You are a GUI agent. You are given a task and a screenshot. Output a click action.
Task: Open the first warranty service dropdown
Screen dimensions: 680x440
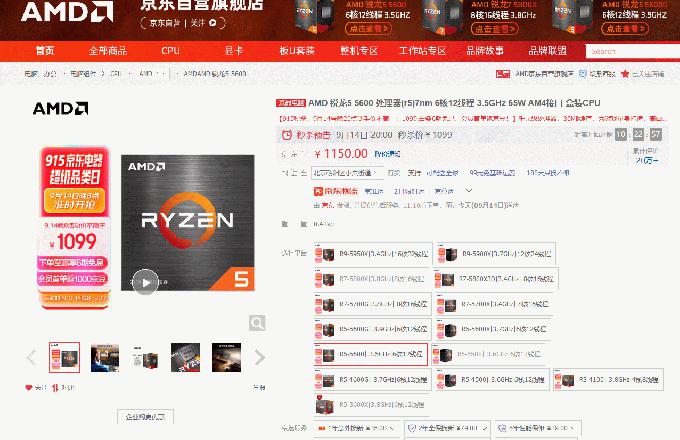tap(356, 428)
